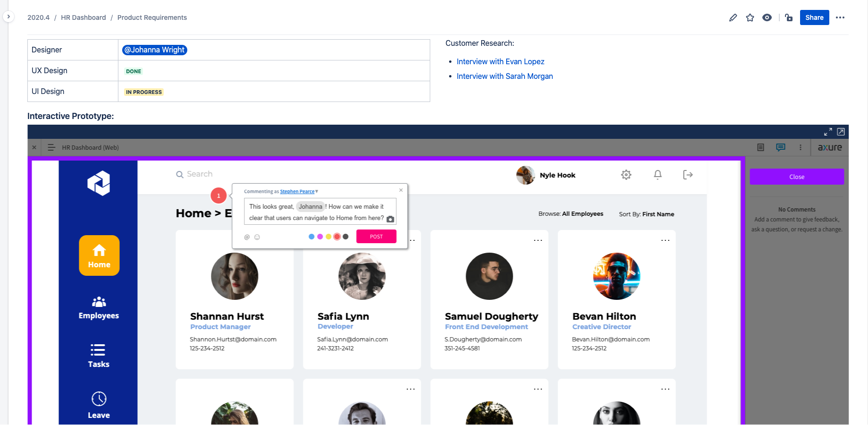Open the Stephen Pearce commenter dropdown
This screenshot has width=868, height=425.
(x=299, y=192)
